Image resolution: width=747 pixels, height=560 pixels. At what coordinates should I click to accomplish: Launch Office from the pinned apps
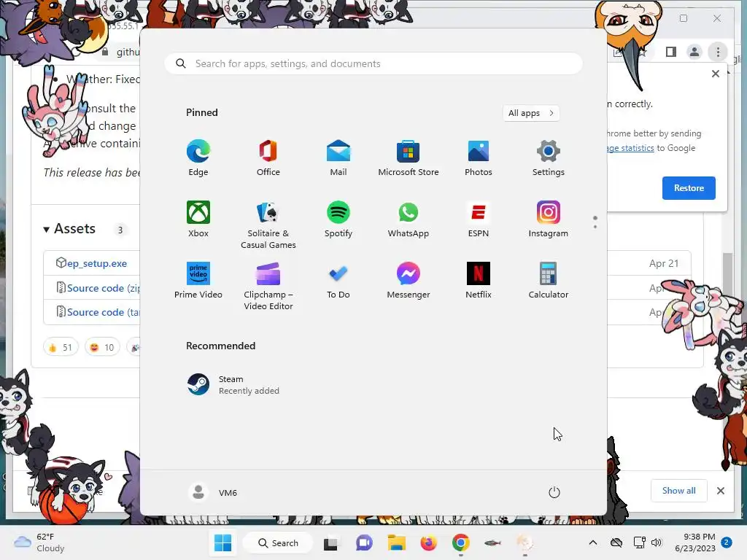(x=268, y=158)
